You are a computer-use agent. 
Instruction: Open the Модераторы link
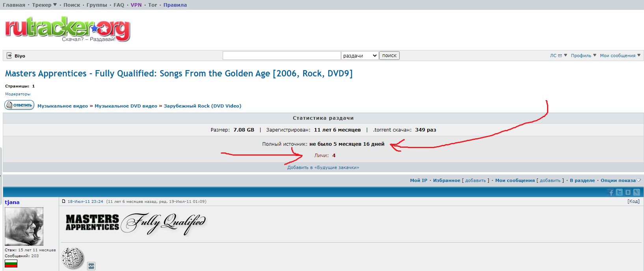[18, 94]
